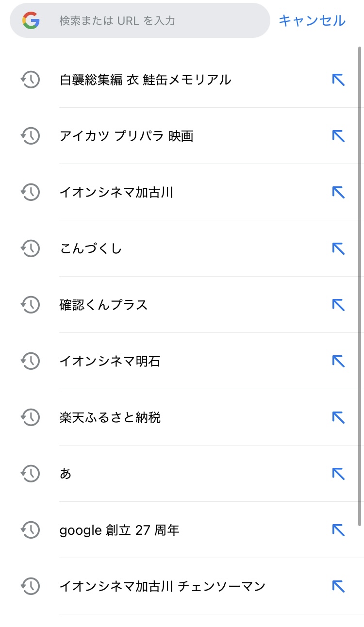The image size is (364, 627).
Task: Insert 白襲総集編 suggestion using its arrow icon
Action: click(338, 80)
